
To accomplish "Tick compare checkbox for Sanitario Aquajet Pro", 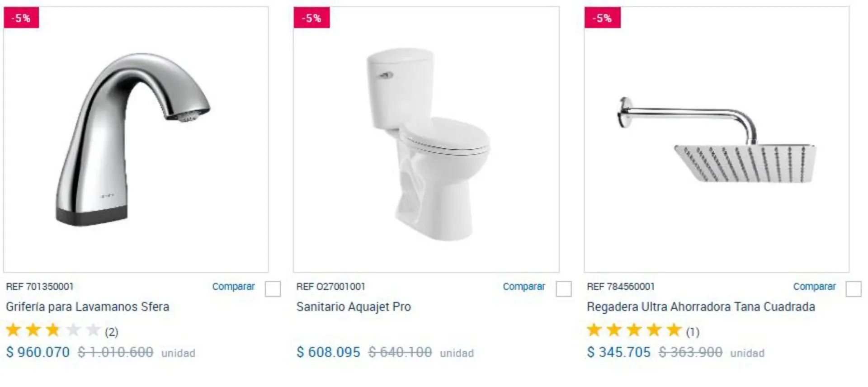I will tap(563, 289).
